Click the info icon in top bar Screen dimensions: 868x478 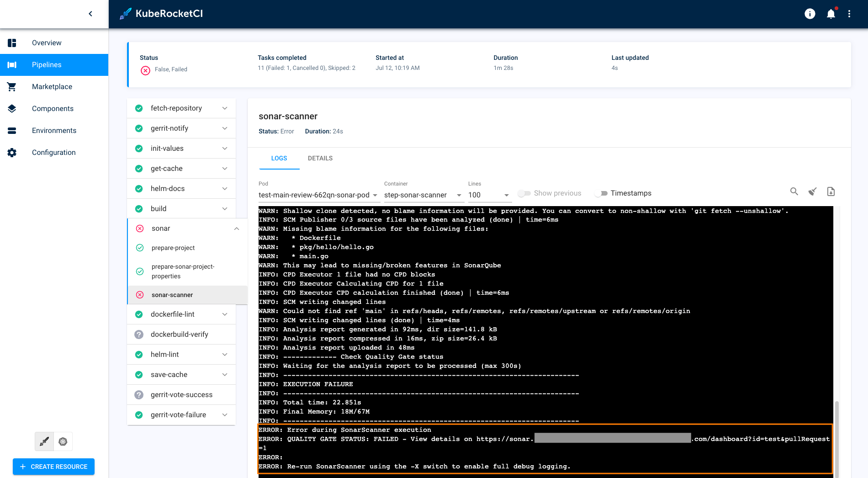click(810, 14)
